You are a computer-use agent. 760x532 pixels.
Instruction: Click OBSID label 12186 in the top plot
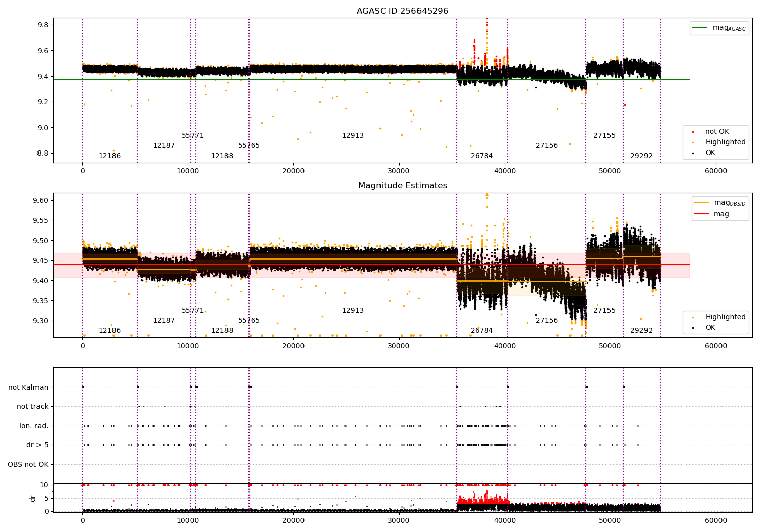tap(110, 156)
